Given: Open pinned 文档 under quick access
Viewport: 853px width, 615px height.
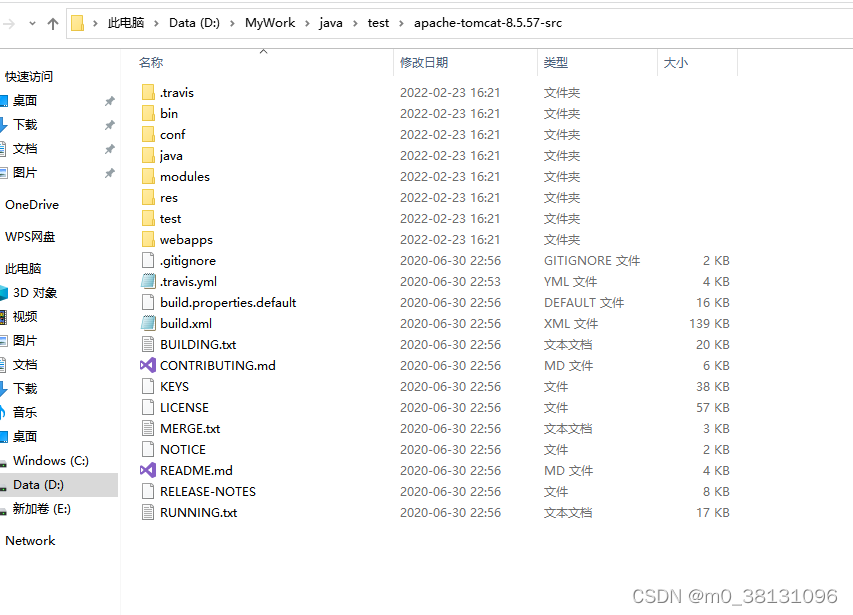Looking at the screenshot, I should [x=25, y=148].
